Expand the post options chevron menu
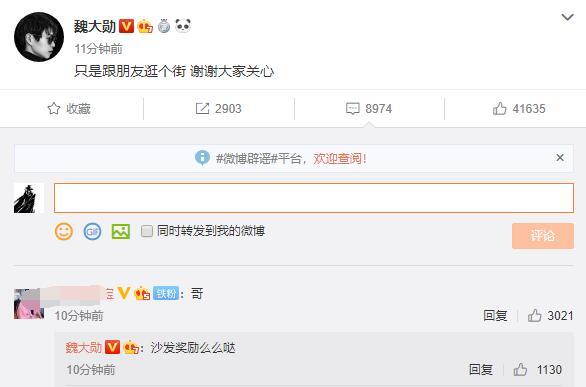The image size is (586, 387). point(567,17)
